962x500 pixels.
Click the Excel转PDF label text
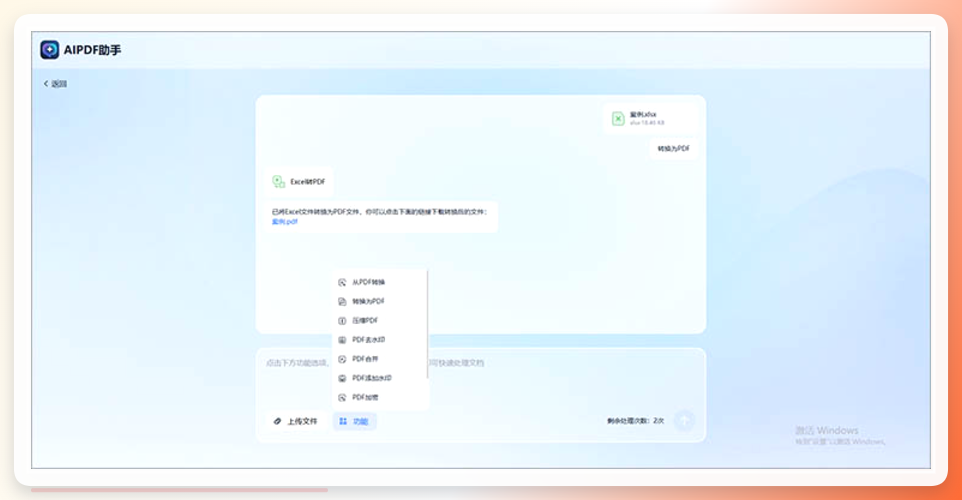click(308, 182)
